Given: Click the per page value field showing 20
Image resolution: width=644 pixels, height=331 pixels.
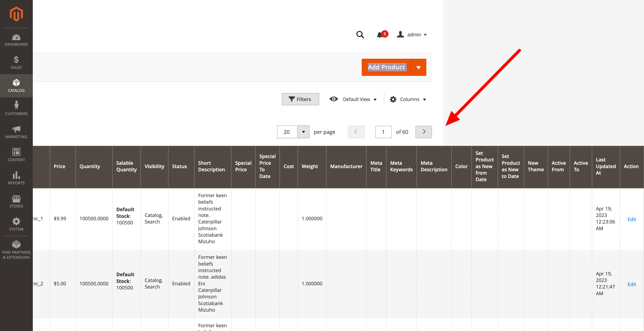Looking at the screenshot, I should [x=287, y=132].
